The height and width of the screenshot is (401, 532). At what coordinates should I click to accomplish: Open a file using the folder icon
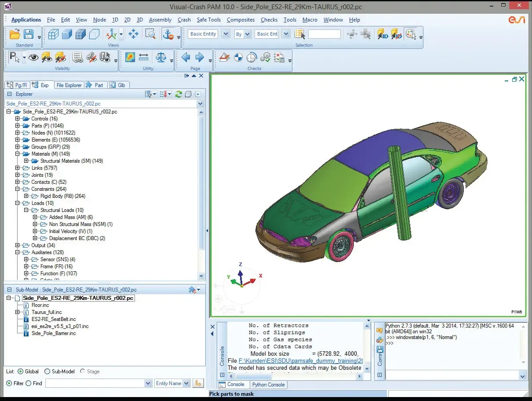[15, 34]
